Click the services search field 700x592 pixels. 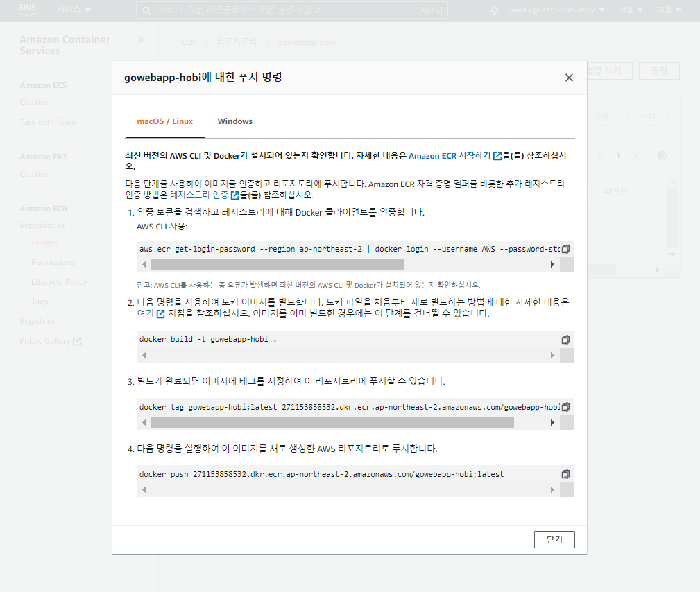click(x=292, y=10)
